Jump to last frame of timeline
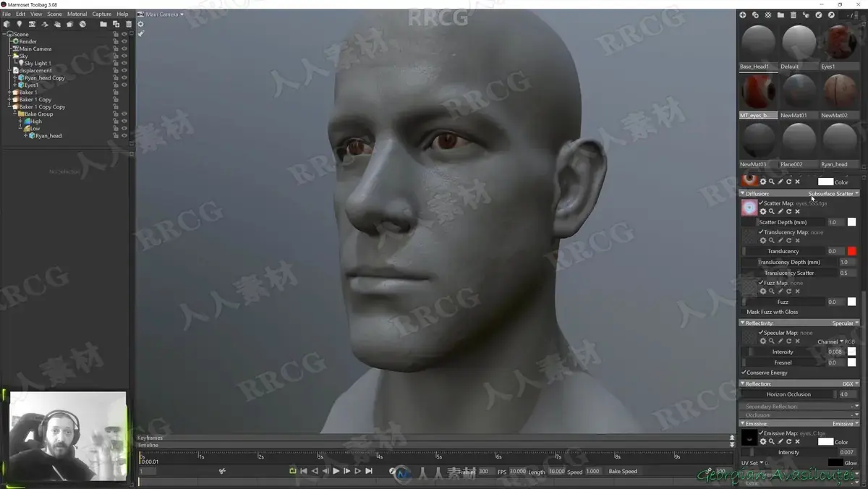Viewport: 868px width, 489px height. point(369,471)
